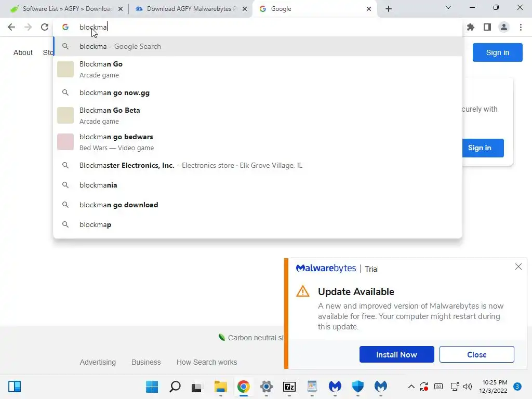Click the browser forward arrow
The width and height of the screenshot is (532, 399).
coord(28,27)
